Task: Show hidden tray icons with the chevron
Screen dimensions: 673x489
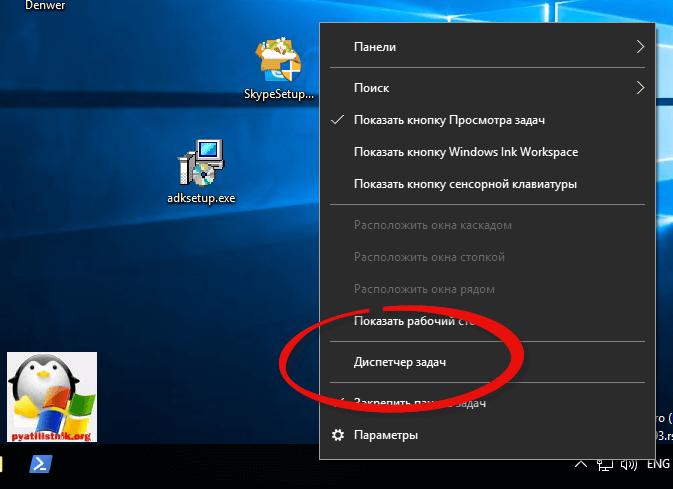Action: tap(580, 465)
